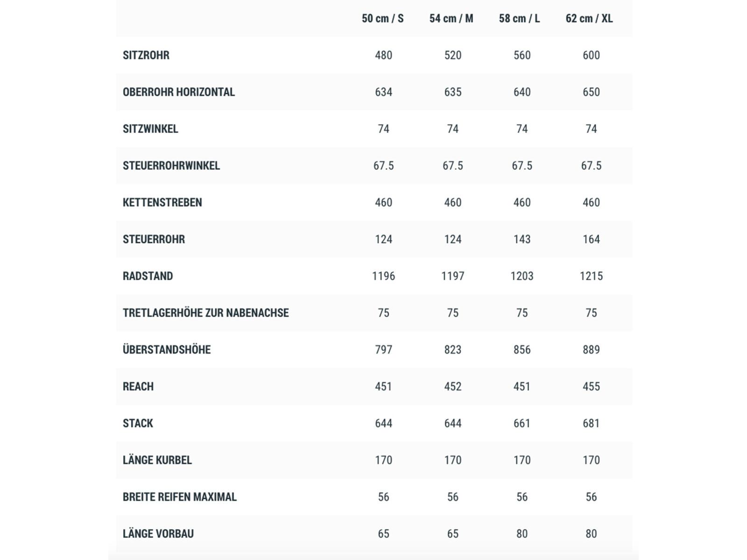Click the 50 cm / S column header
This screenshot has height=560, width=747.
382,19
